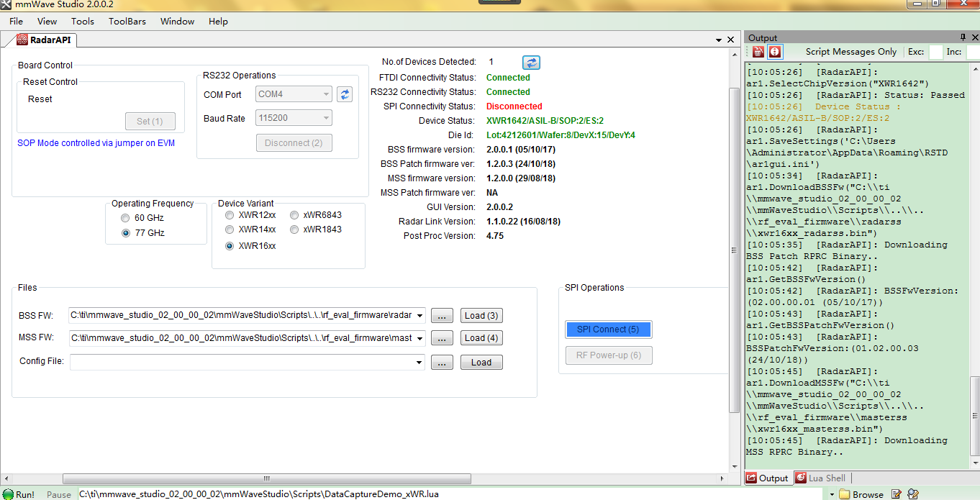Open the View menu

coord(47,22)
